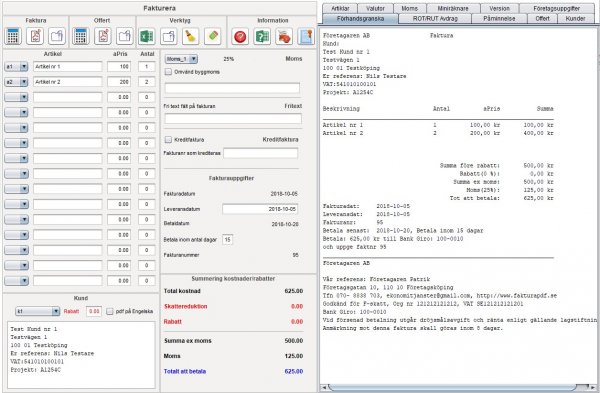Screen dimensions: 600x393
Task: Tick the Kreditfaktura checkbox
Action: (168, 139)
